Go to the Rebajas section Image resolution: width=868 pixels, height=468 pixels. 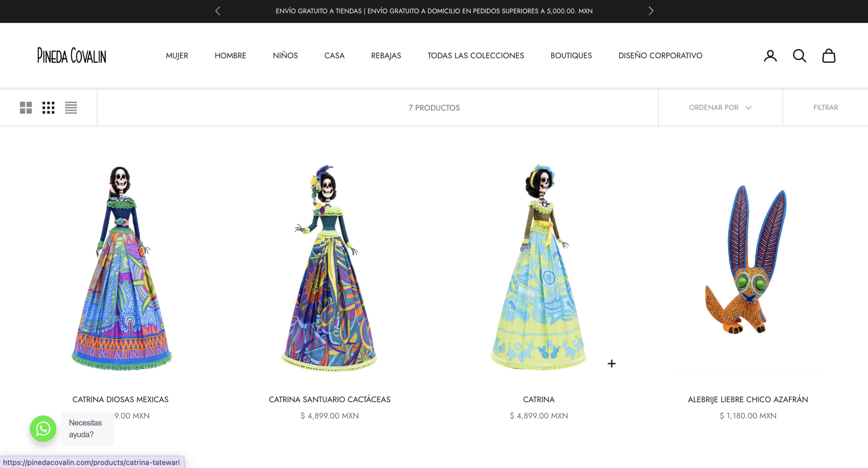pos(386,56)
